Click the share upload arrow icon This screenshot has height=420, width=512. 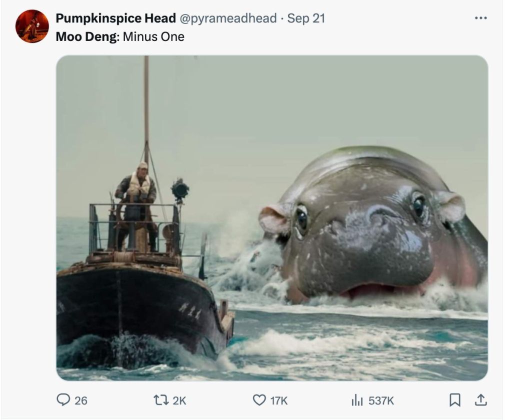click(x=480, y=399)
